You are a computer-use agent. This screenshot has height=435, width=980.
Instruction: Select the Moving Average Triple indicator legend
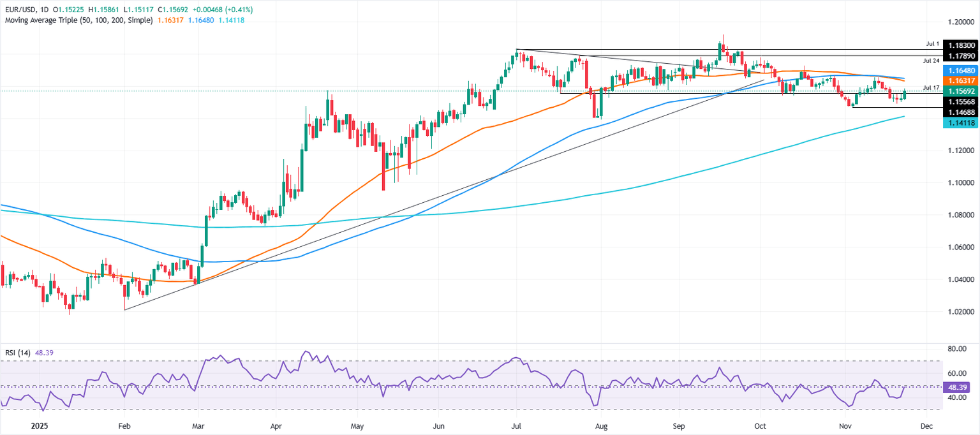click(78, 20)
